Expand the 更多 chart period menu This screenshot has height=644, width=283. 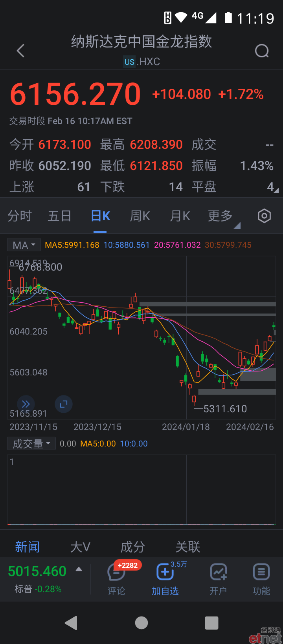223,216
